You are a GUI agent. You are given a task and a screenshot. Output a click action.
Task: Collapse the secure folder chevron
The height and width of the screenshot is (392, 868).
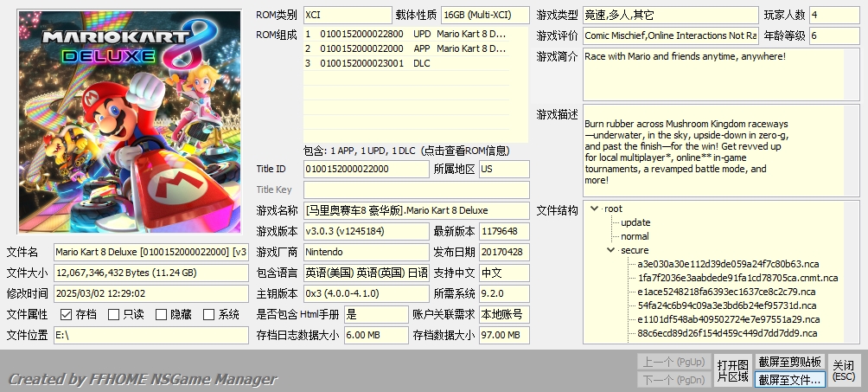tap(610, 250)
